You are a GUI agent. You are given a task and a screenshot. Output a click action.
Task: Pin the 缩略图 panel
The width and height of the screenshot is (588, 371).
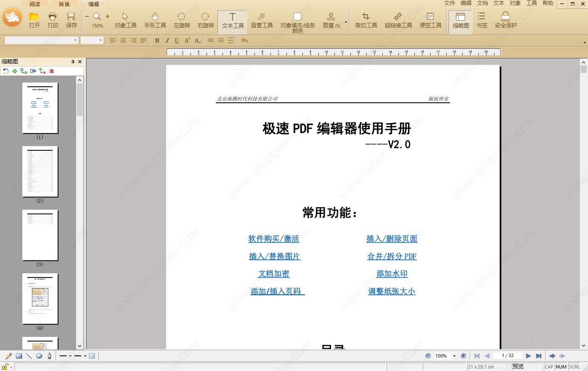(x=73, y=61)
